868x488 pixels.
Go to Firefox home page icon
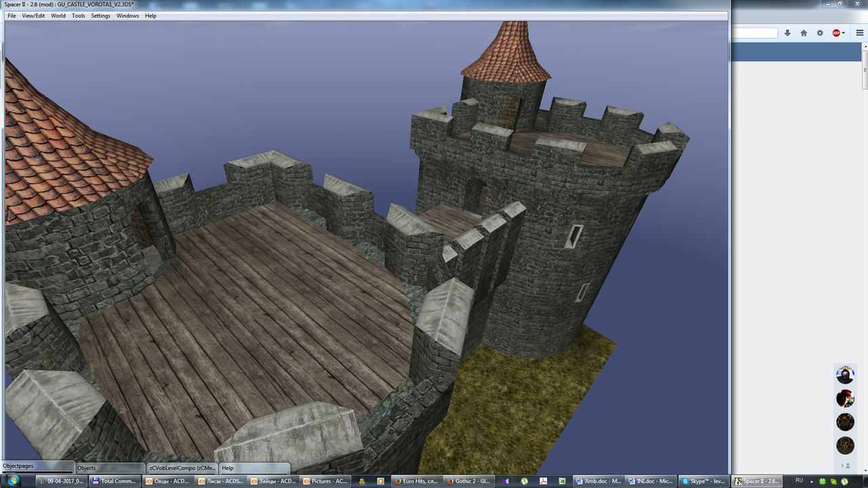click(x=804, y=33)
